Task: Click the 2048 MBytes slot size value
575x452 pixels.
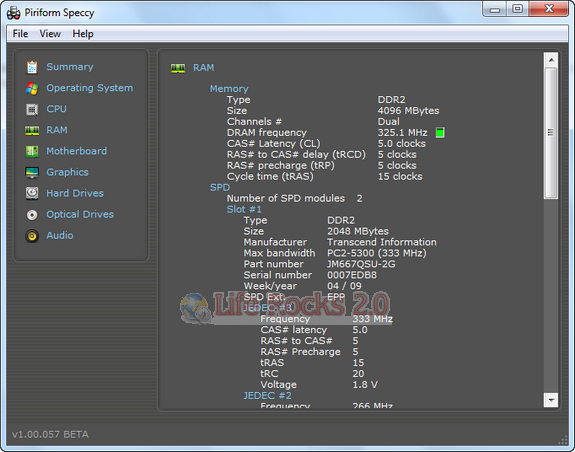Action: [358, 231]
